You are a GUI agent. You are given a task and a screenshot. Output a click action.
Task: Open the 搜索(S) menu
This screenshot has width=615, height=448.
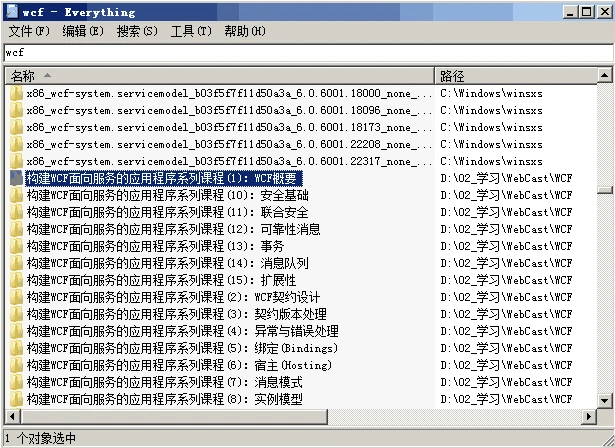(137, 31)
